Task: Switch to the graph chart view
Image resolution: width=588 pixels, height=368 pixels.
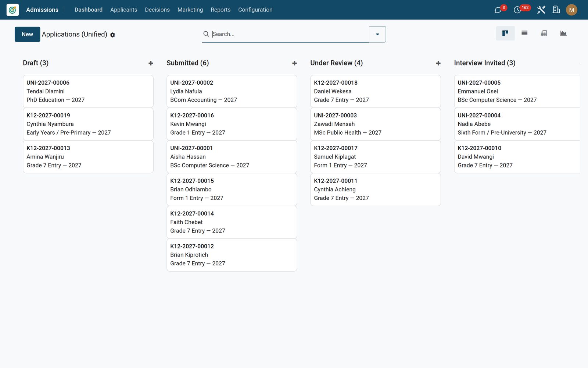Action: pos(563,33)
